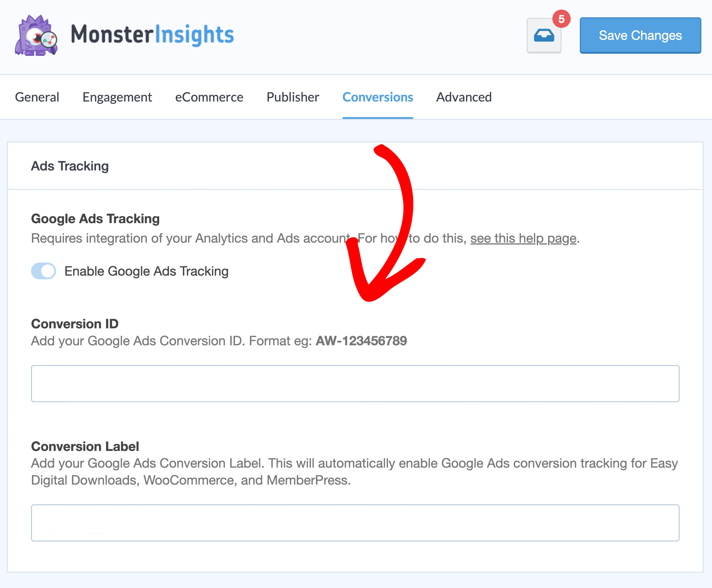Click the Google Ads Tracking heading

tap(95, 219)
